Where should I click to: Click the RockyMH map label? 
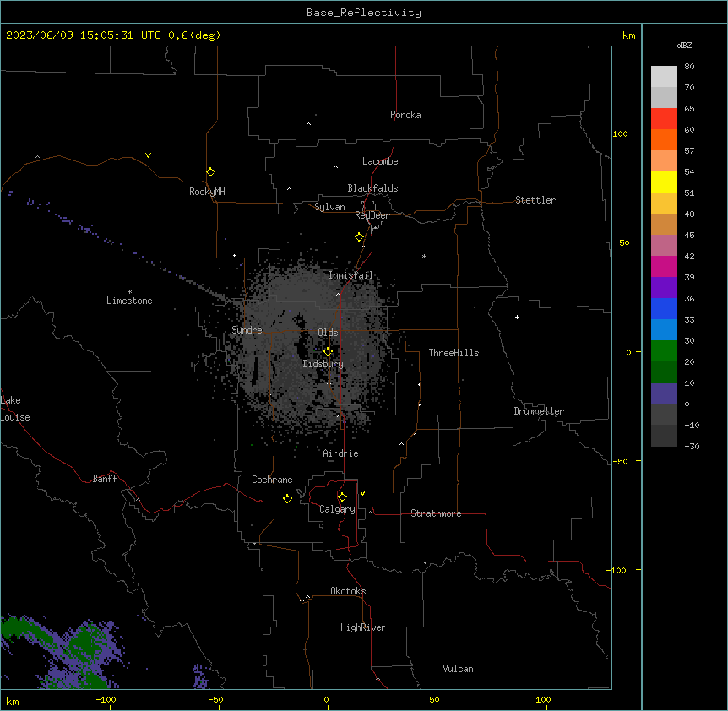[x=207, y=192]
